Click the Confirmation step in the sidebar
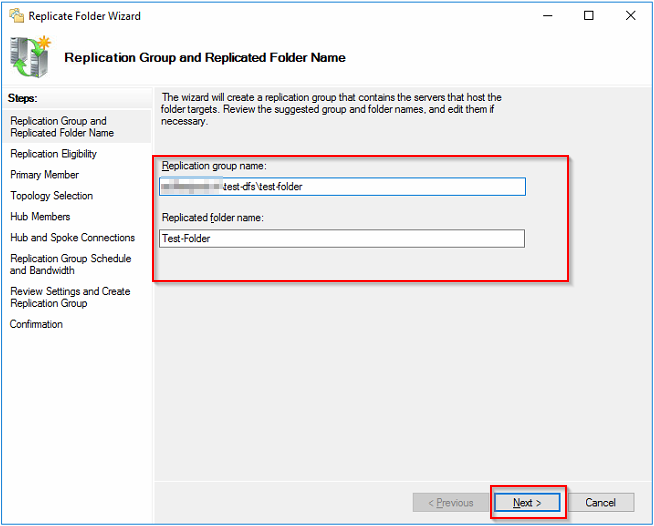The width and height of the screenshot is (654, 526). [36, 324]
